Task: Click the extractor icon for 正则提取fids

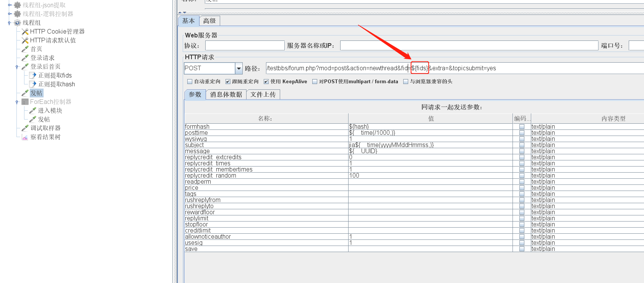Action: 33,75
